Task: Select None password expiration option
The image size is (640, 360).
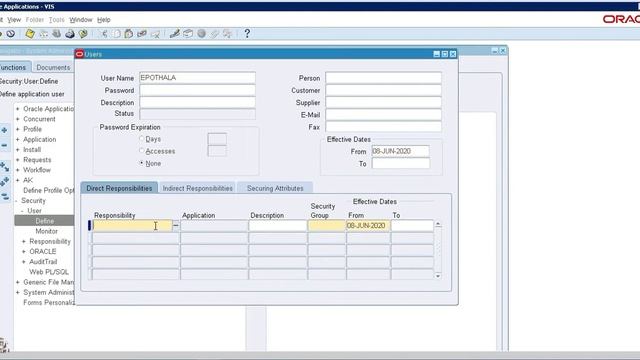Action: 142,163
